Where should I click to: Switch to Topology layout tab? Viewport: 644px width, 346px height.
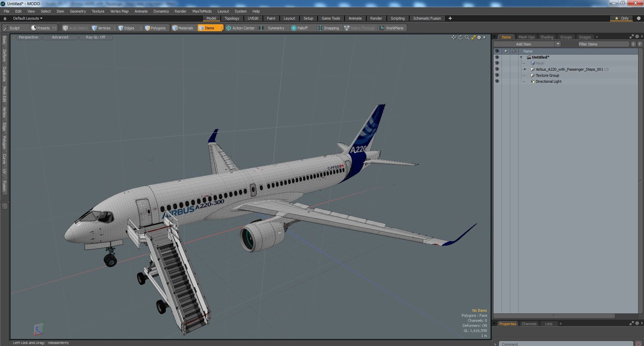pos(232,18)
